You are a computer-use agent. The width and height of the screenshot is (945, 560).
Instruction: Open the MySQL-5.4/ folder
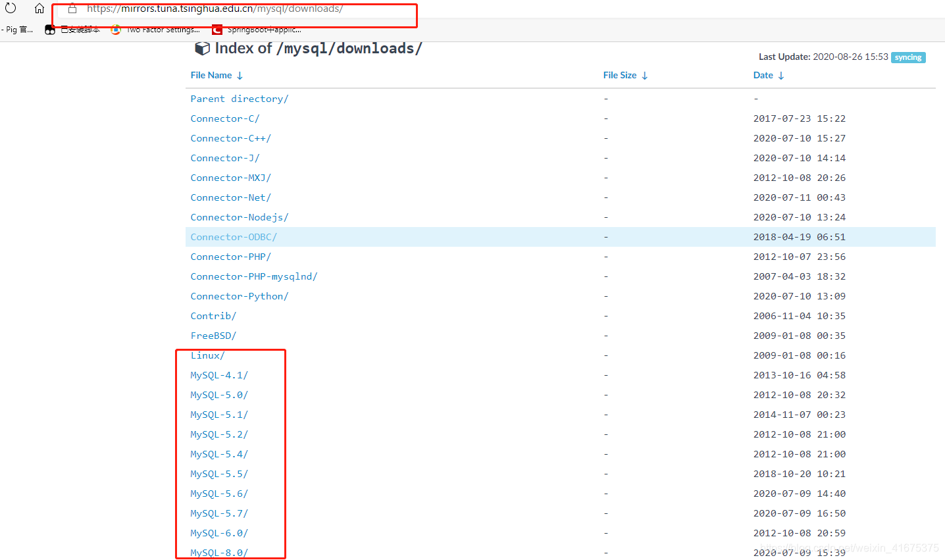(x=219, y=454)
